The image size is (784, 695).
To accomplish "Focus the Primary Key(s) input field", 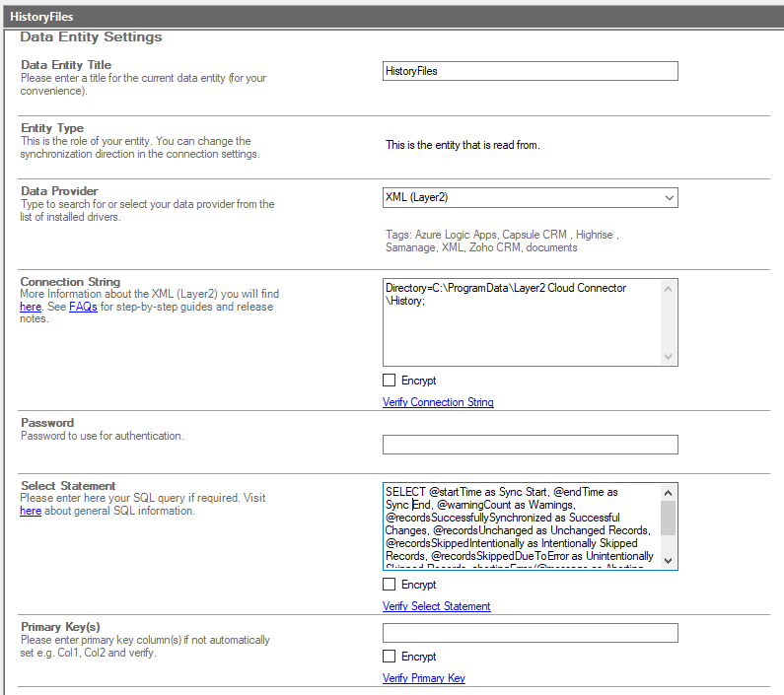I will pyautogui.click(x=530, y=633).
